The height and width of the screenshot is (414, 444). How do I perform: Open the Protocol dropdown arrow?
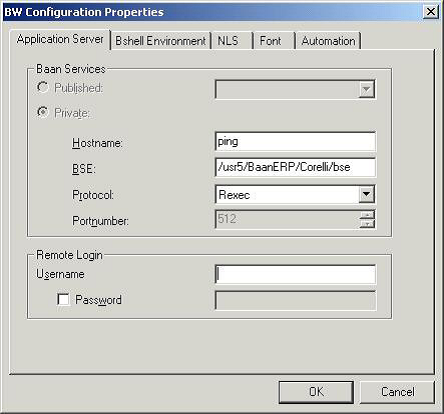(x=366, y=194)
